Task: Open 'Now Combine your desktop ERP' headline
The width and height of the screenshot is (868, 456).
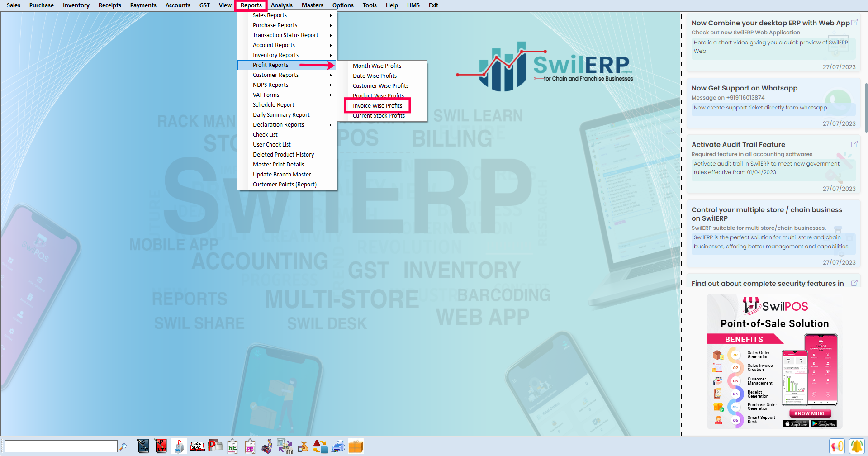Action: coord(770,23)
